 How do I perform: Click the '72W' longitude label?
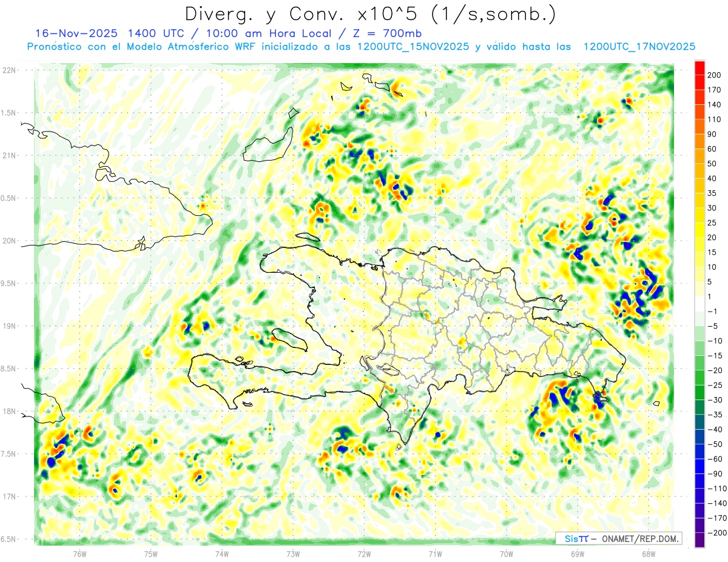tap(364, 554)
